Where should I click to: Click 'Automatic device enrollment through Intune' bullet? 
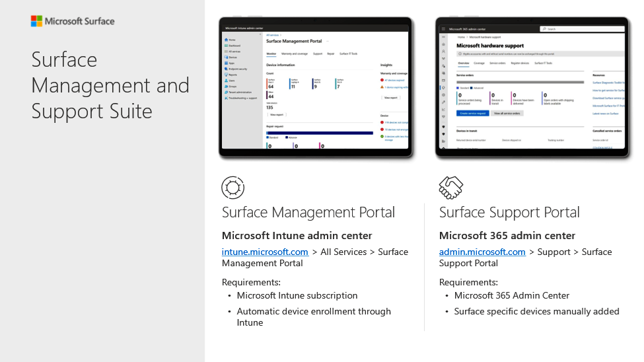[314, 317]
